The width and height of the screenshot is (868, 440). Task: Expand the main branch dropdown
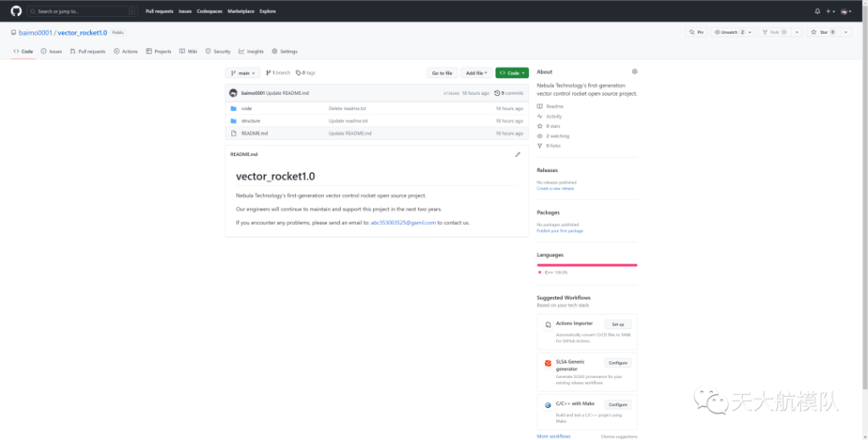242,73
